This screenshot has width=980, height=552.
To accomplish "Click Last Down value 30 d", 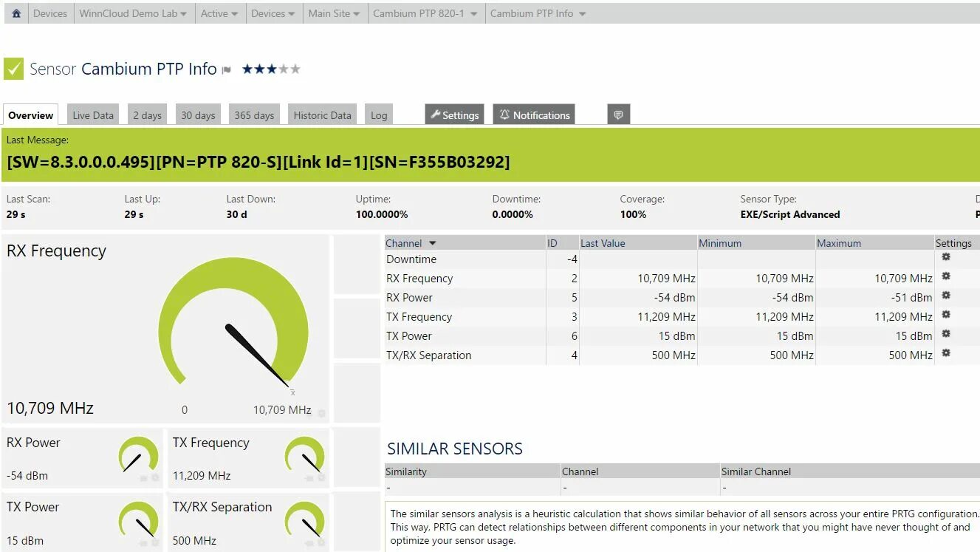I will [237, 214].
